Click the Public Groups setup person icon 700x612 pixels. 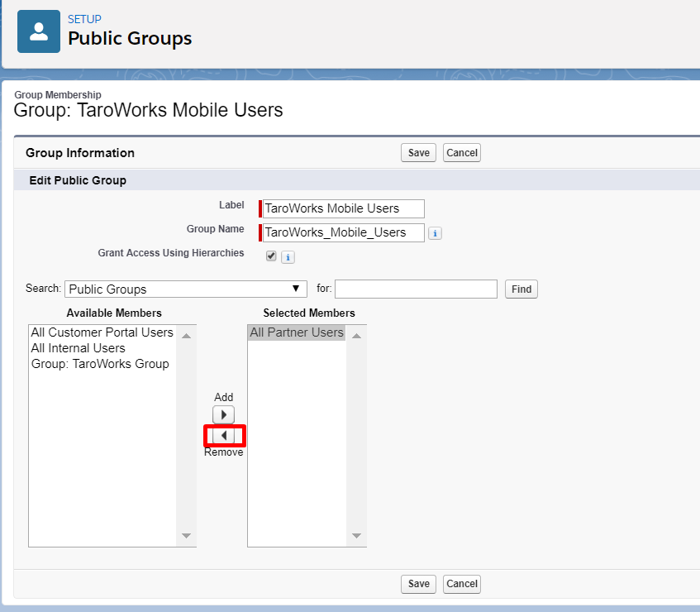[39, 31]
